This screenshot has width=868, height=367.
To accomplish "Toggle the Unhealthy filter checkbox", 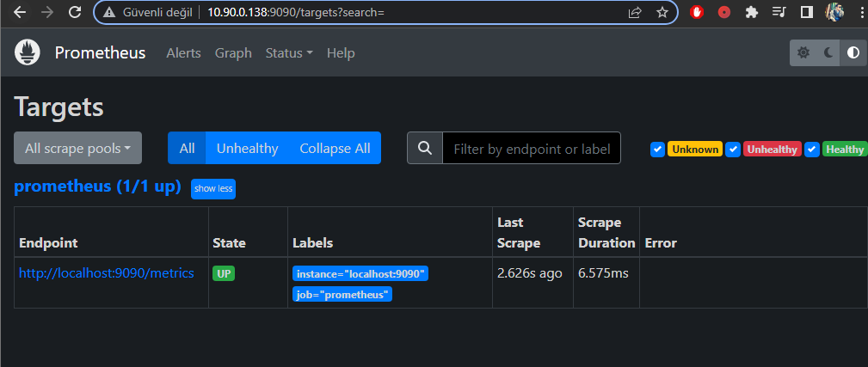I will [733, 149].
